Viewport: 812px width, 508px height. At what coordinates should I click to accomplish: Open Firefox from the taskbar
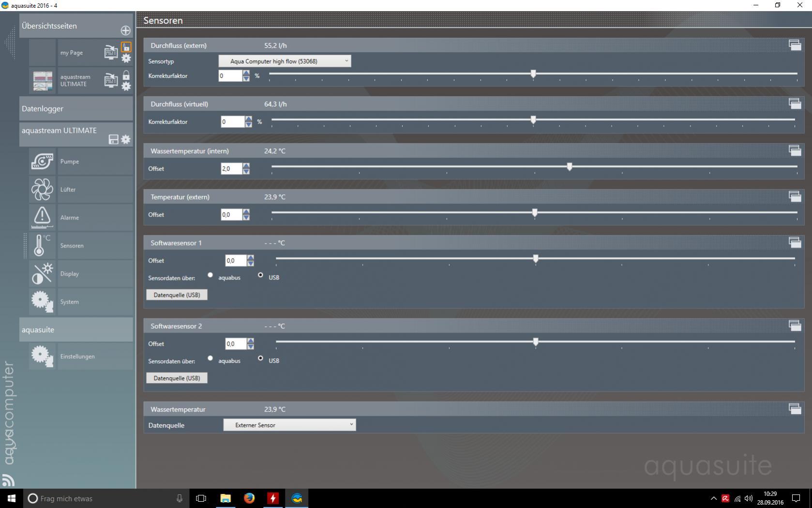tap(249, 498)
